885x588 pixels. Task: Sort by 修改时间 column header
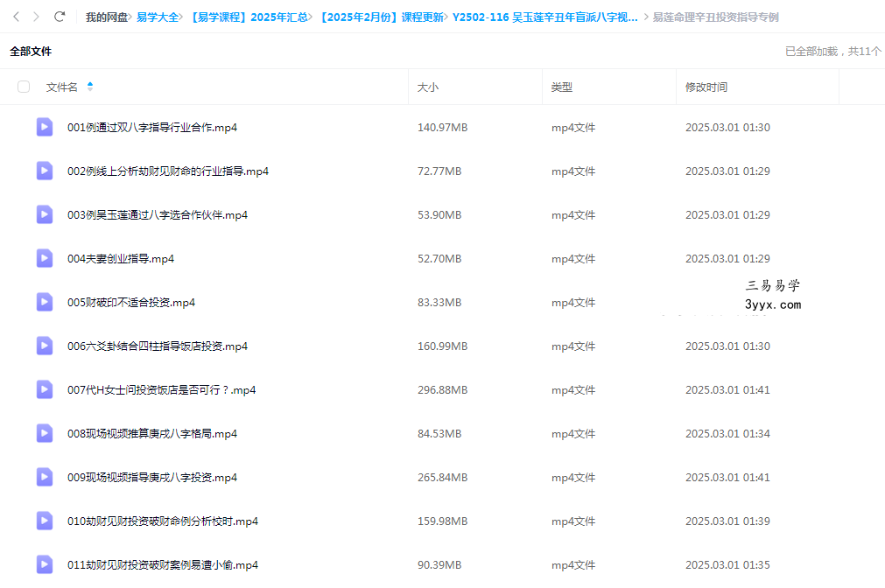pos(706,87)
